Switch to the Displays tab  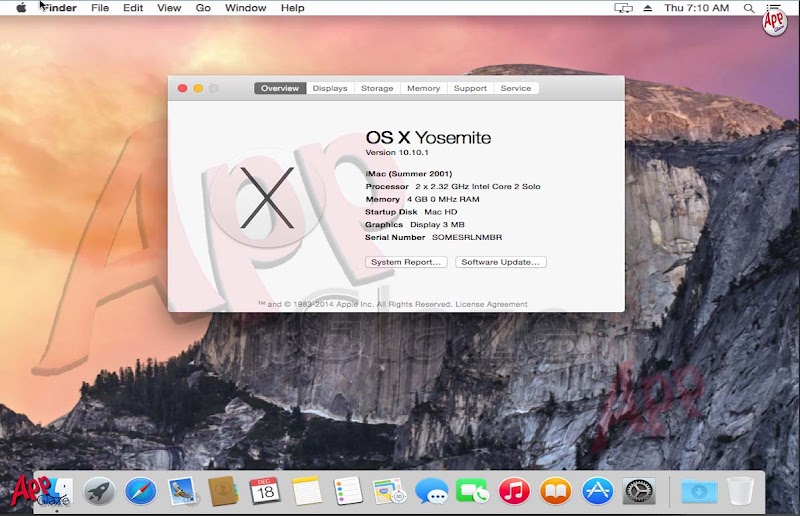[330, 88]
